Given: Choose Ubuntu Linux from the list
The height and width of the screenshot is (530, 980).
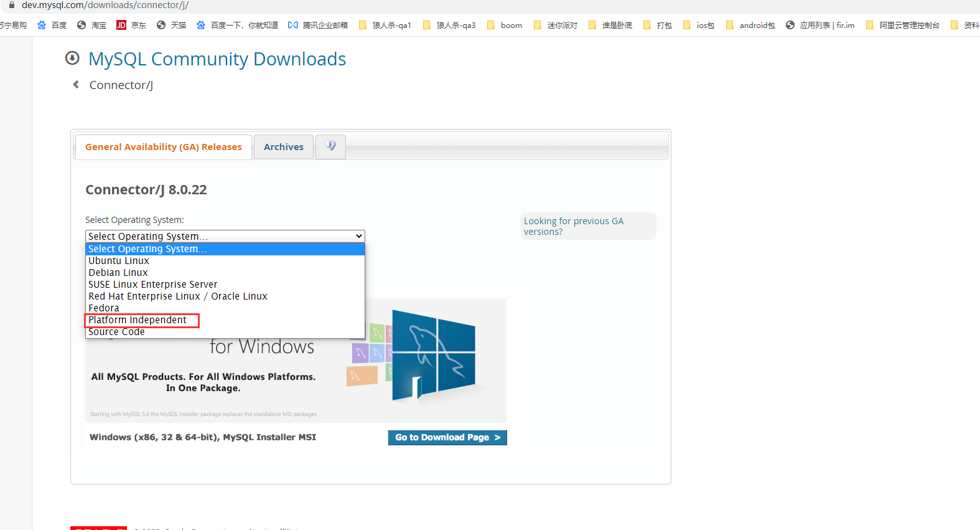Looking at the screenshot, I should tap(225, 261).
